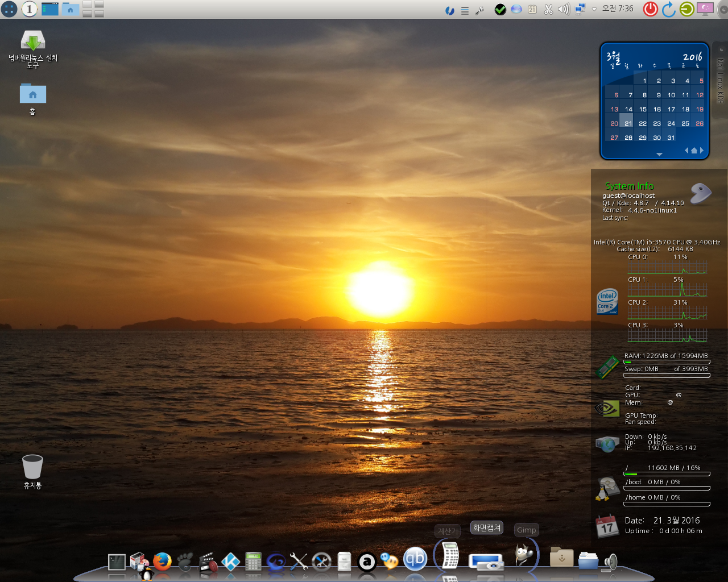Open the downloads folder in dock

pyautogui.click(x=561, y=557)
